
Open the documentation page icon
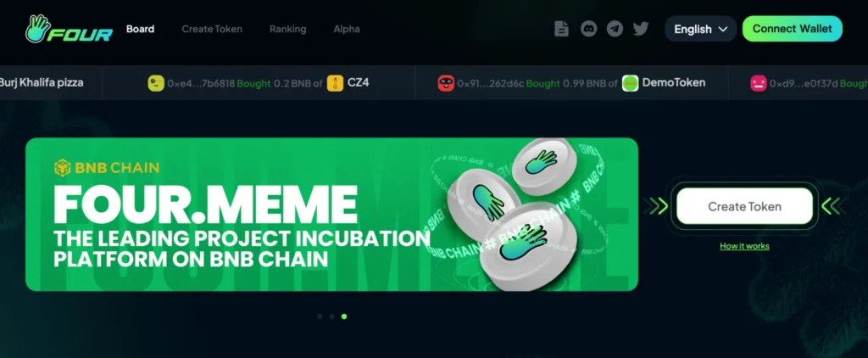tap(561, 29)
